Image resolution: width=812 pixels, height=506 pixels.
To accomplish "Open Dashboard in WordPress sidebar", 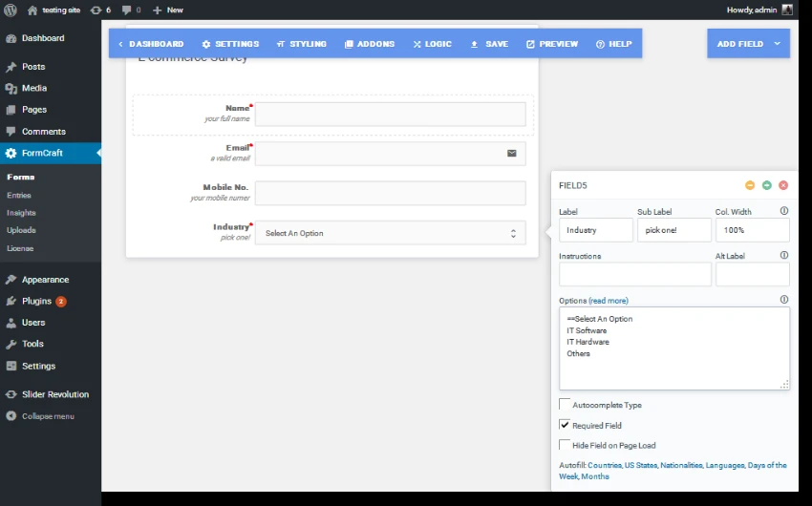I will (51, 38).
